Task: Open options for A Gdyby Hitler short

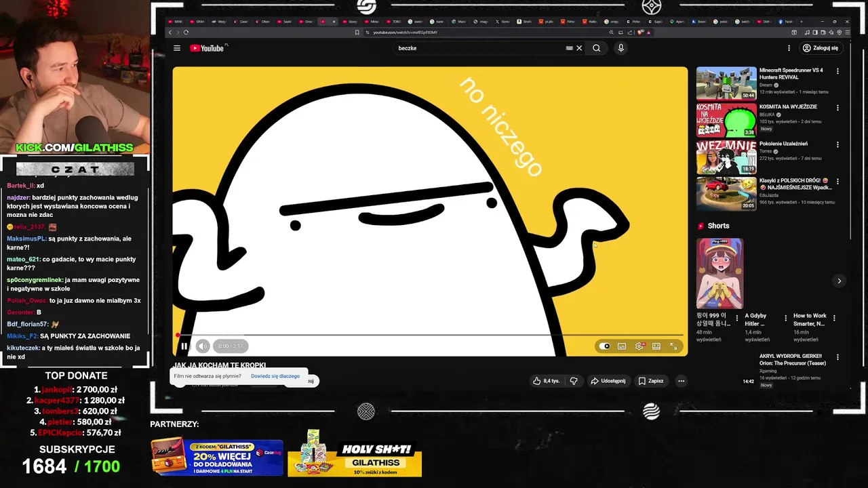Action: pos(786,318)
